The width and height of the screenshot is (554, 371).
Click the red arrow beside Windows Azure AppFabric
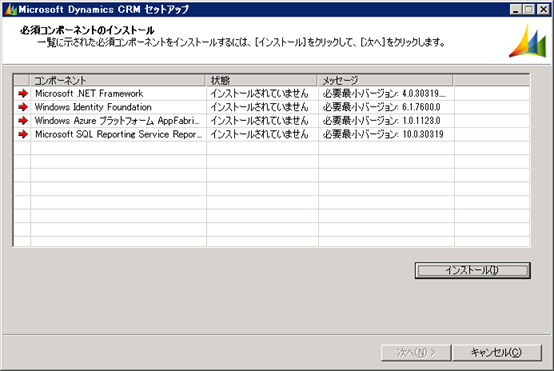tap(23, 120)
